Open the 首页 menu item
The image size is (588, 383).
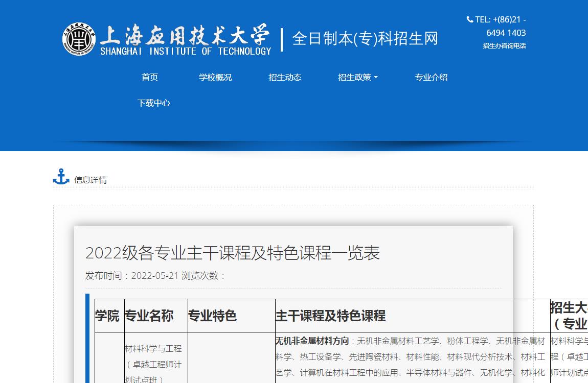pyautogui.click(x=150, y=77)
